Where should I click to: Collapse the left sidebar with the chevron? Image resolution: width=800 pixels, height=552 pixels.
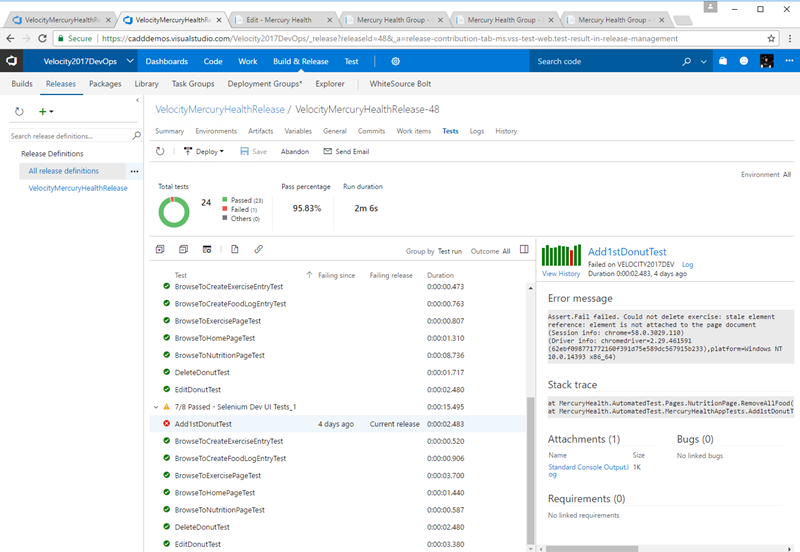tap(137, 101)
